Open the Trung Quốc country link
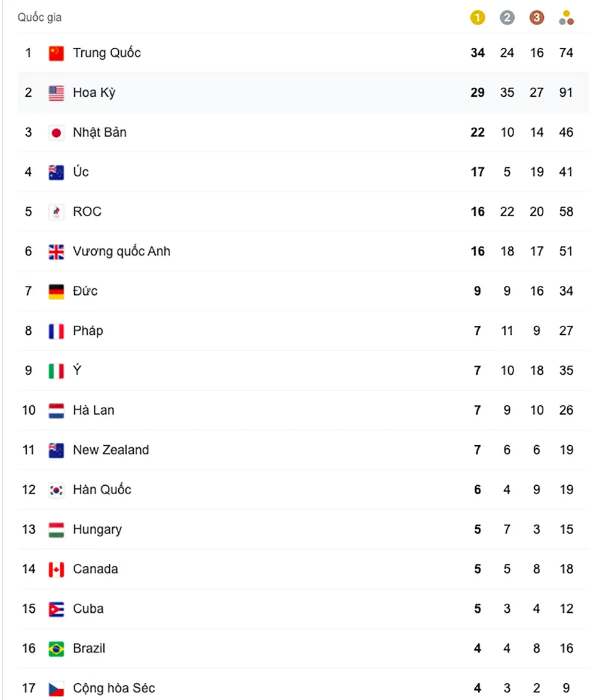 (107, 53)
